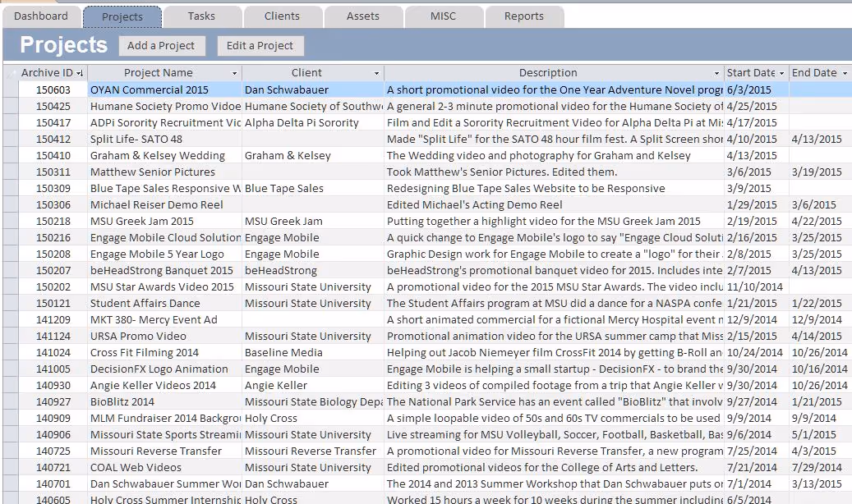Open the Start Date column filter dropdown
The width and height of the screenshot is (852, 504).
(x=782, y=73)
